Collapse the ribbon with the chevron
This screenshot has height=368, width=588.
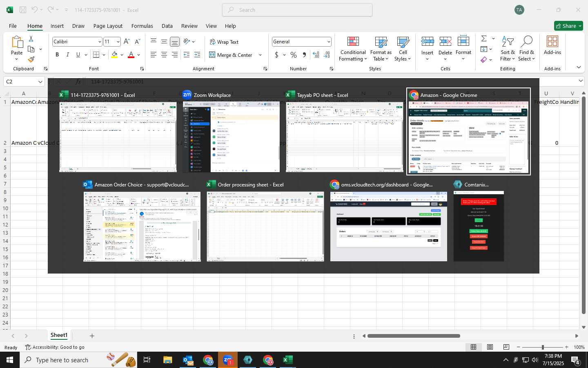(x=579, y=67)
